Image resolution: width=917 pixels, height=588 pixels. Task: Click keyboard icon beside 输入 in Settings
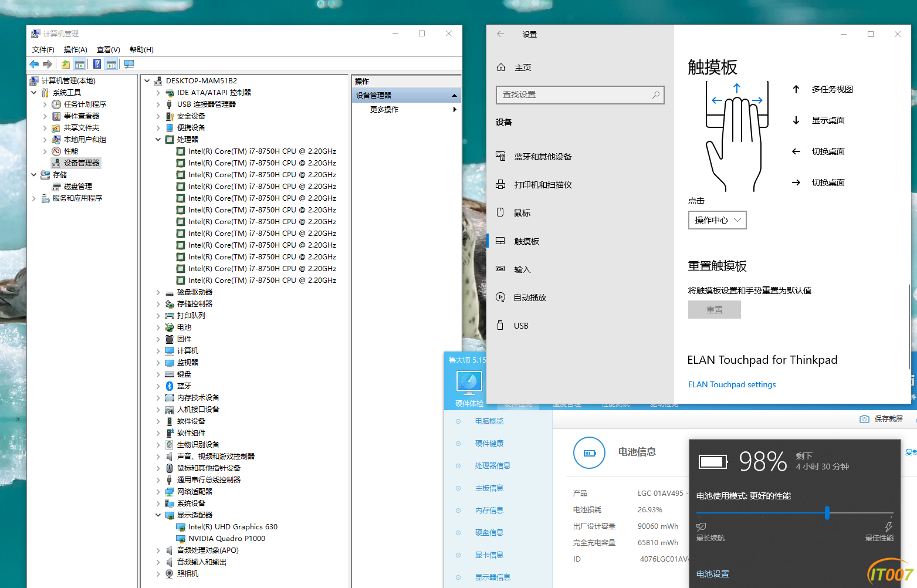[x=500, y=269]
